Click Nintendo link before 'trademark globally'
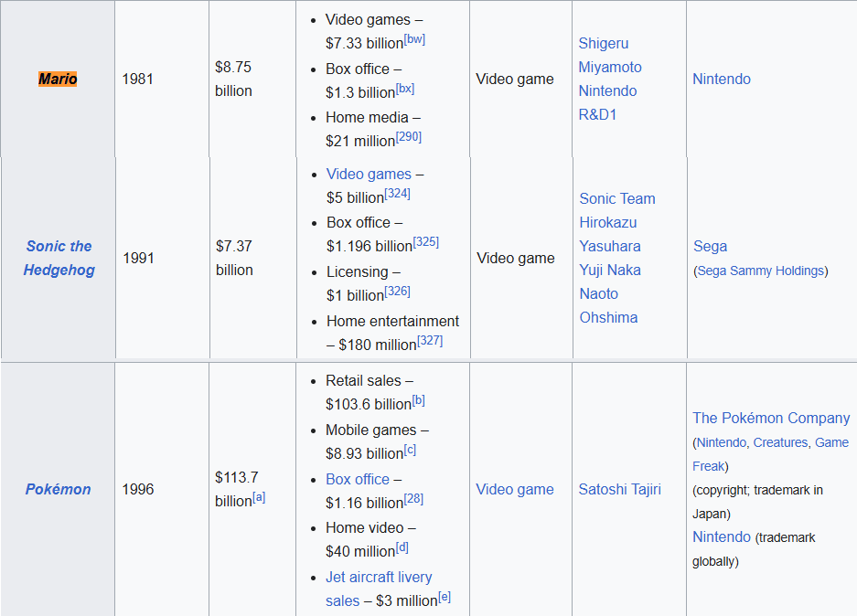This screenshot has height=616, width=857. point(722,537)
